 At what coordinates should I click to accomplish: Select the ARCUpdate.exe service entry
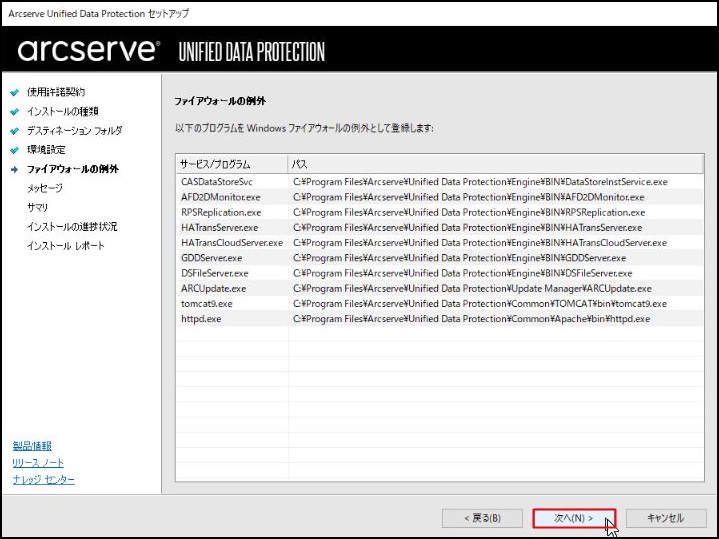point(213,289)
